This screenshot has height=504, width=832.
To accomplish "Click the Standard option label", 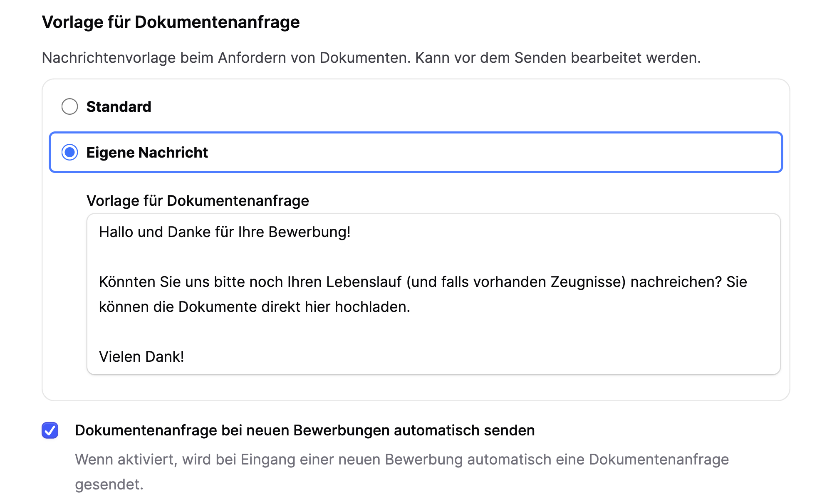I will pyautogui.click(x=119, y=107).
